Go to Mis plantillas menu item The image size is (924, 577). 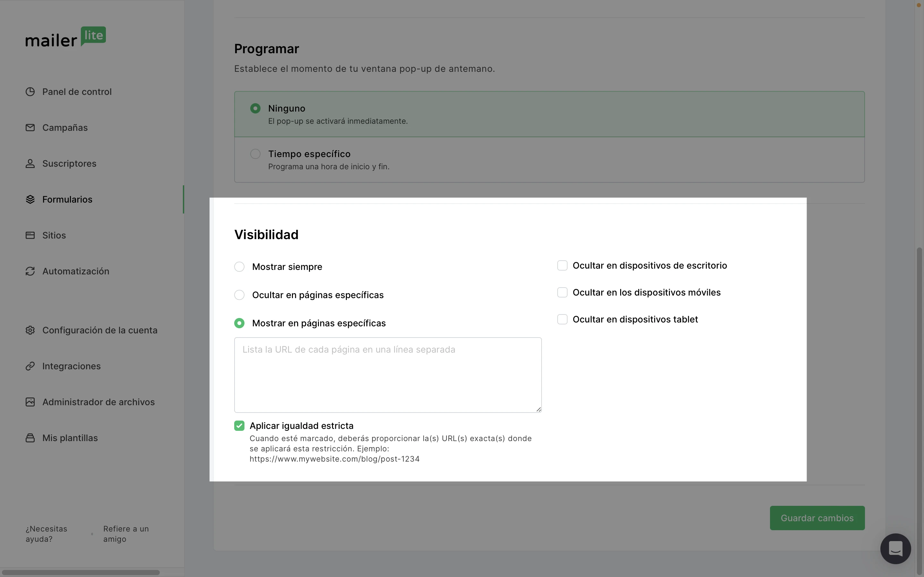[x=70, y=438]
